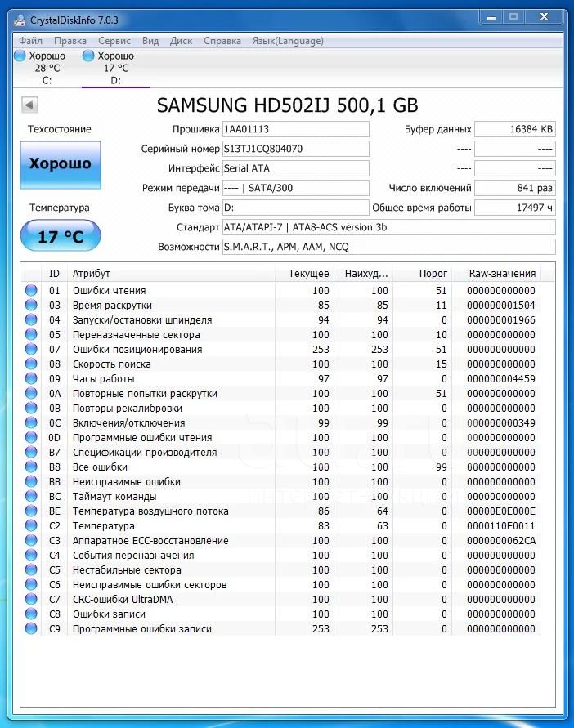574x728 pixels.
Task: Click status dot beside Скорость поиска
Action: (31, 364)
